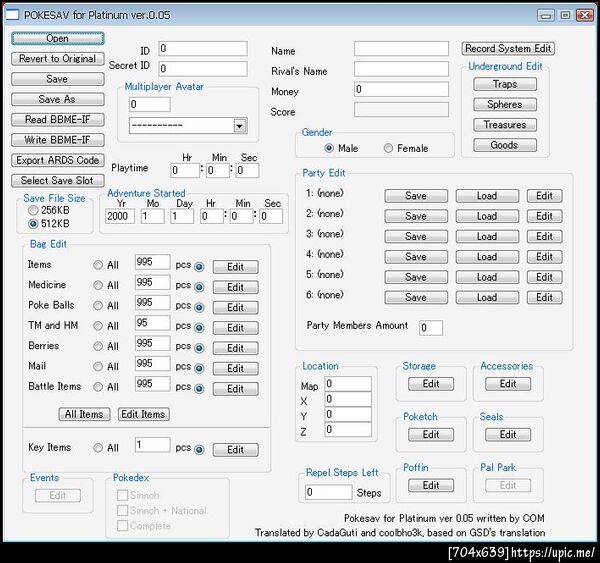Click Record System Edit button
The width and height of the screenshot is (600, 563).
pyautogui.click(x=508, y=49)
